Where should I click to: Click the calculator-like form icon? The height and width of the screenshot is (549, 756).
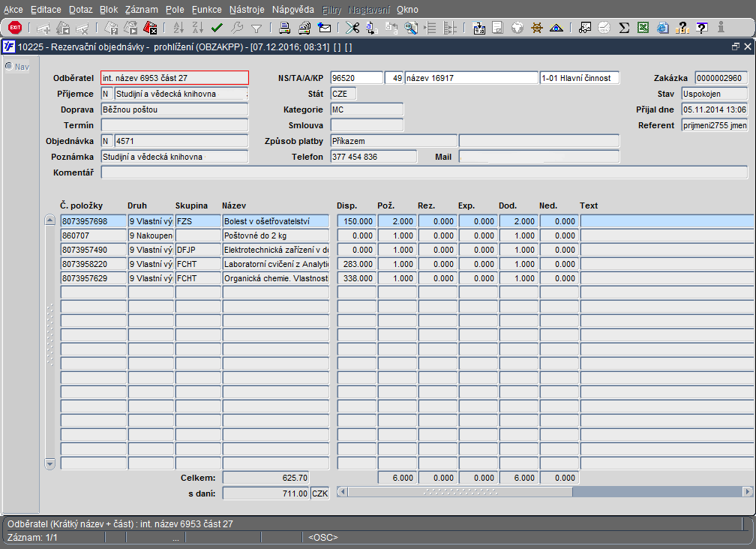tap(478, 28)
